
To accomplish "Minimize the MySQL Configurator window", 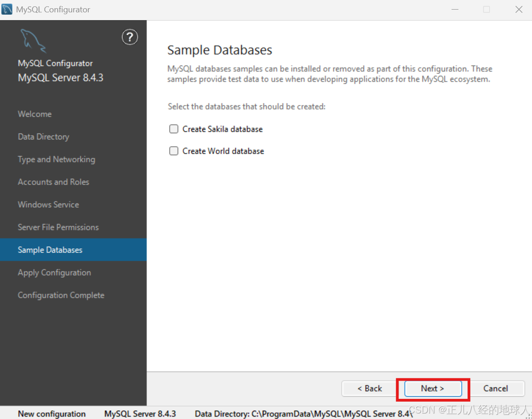I will (455, 10).
